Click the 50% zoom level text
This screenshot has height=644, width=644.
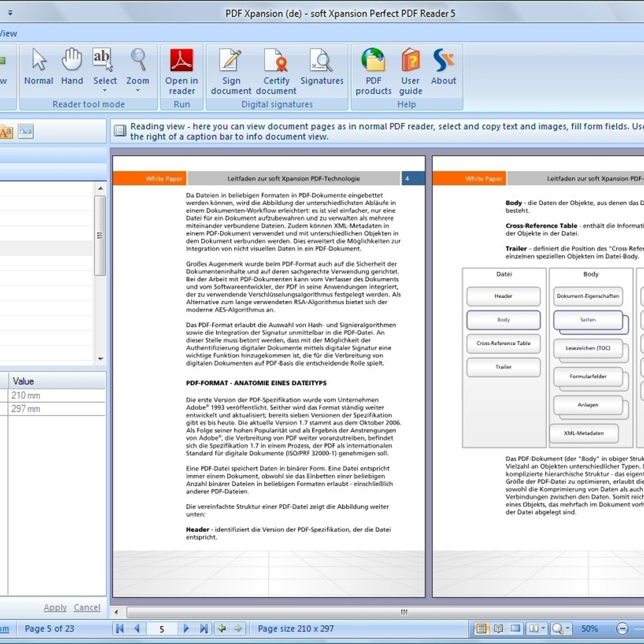589,628
